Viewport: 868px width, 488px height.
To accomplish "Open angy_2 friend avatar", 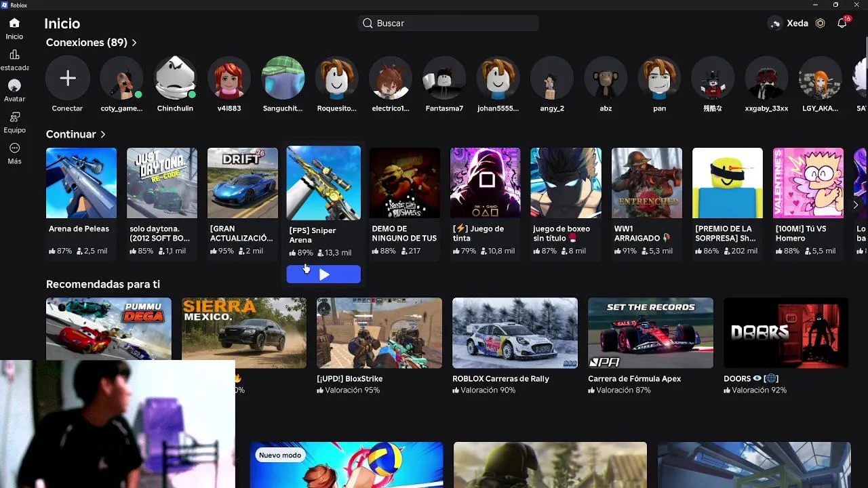I will point(552,79).
